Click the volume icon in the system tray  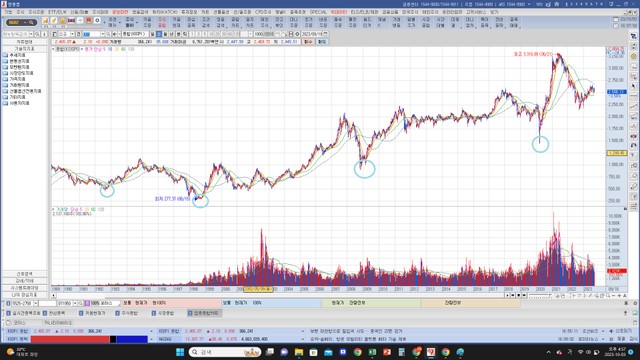pyautogui.click(x=588, y=352)
